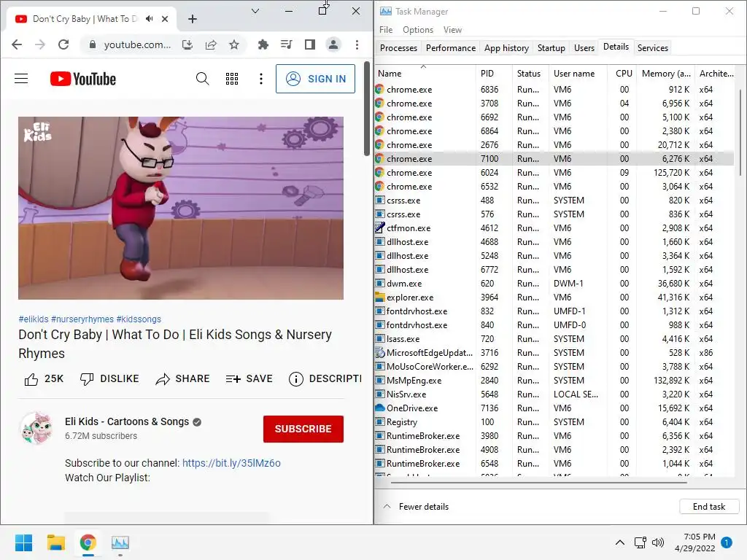Viewport: 747px width, 560px height.
Task: Switch to Startup tab
Action: coord(551,47)
